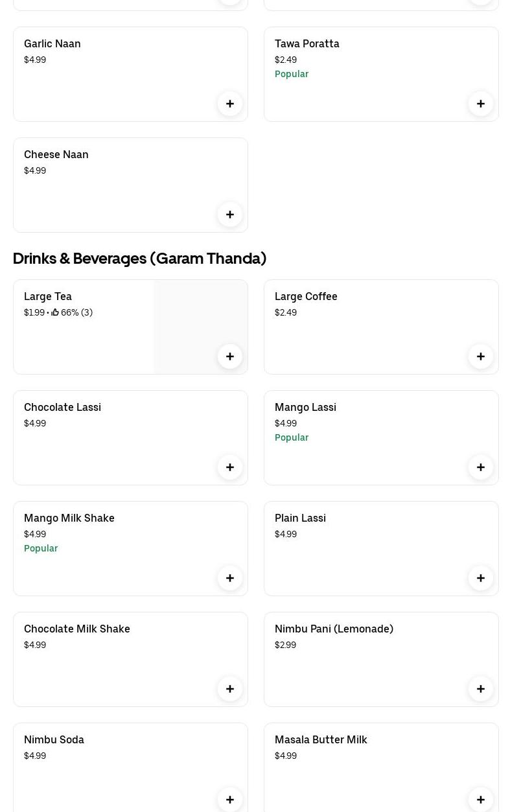Add Nimbu Pani Lemonade to cart
Viewport: 521px width, 812px height.
click(481, 689)
